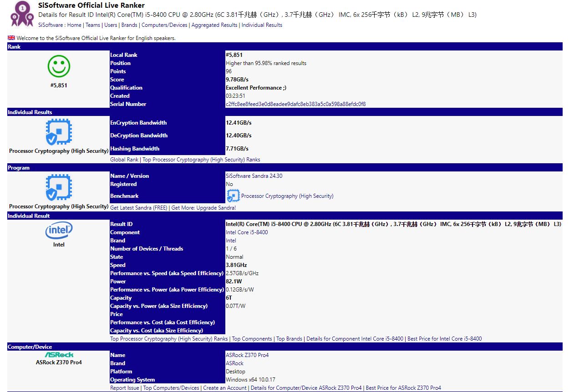Click the DeCryption Bandwidth value 12.40GB/s
The image size is (569, 392).
(x=239, y=136)
